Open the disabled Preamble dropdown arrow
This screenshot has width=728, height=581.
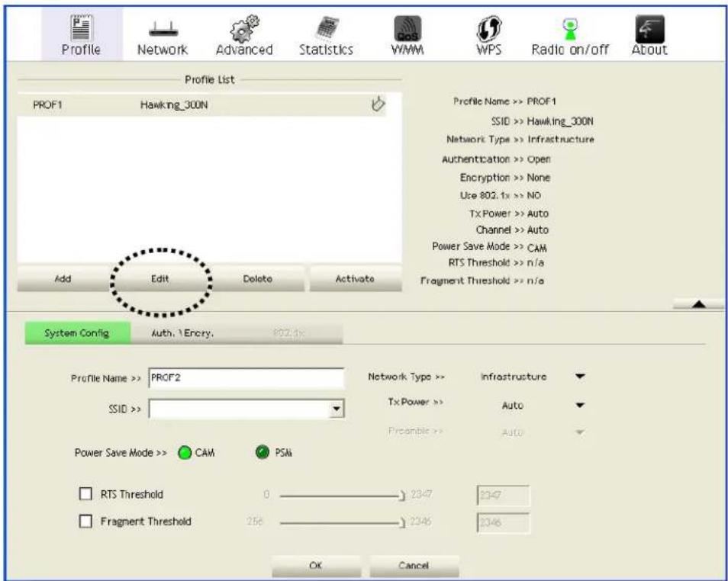click(580, 432)
